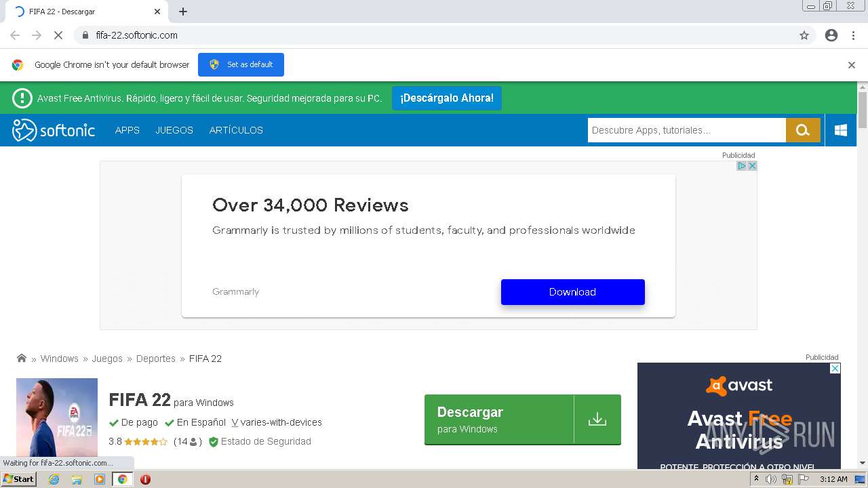Click the green Descargar para Windows button
This screenshot has height=488, width=868.
click(523, 420)
